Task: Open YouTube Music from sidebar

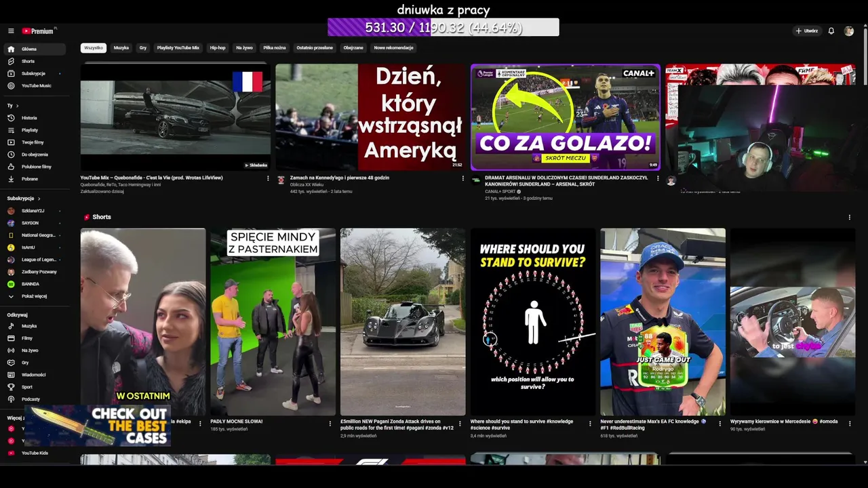Action: [35, 85]
